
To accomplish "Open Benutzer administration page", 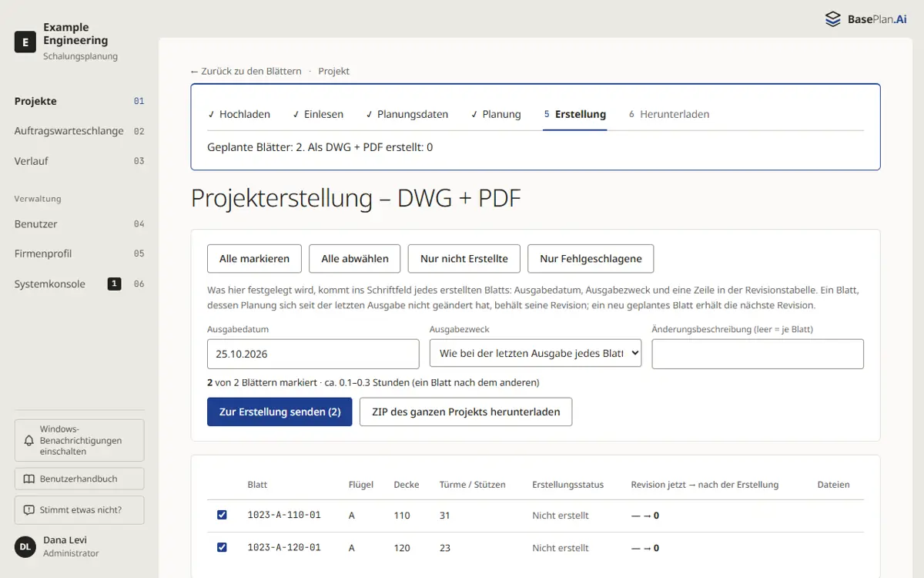I will [79, 224].
